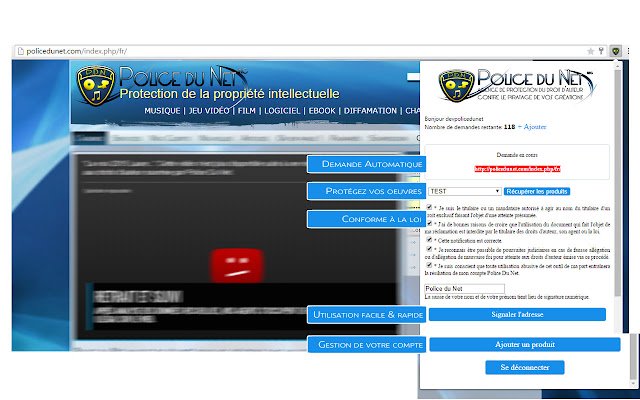This screenshot has width=640, height=400.
Task: Toggle the 'poursuites judiciaires' acknowledgement checkbox
Action: pyautogui.click(x=429, y=249)
